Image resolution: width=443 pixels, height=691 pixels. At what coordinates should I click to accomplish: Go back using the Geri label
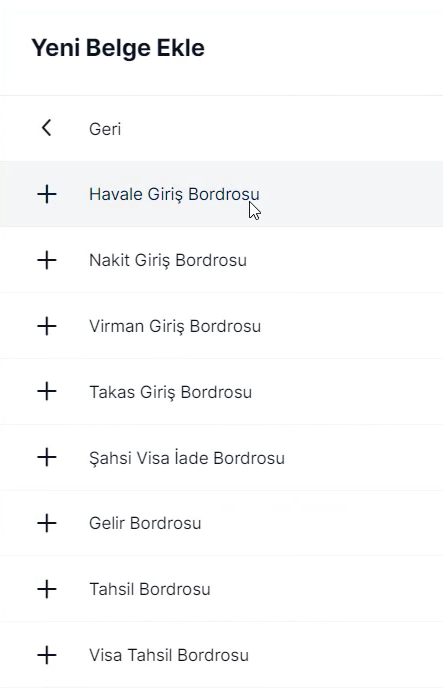105,129
